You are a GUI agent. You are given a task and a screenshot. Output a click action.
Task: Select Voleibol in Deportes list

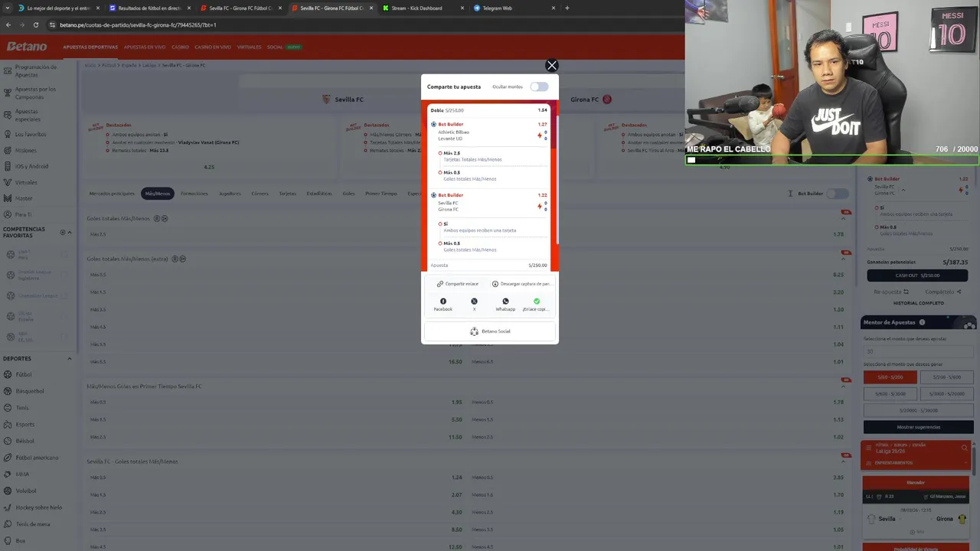coord(26,491)
